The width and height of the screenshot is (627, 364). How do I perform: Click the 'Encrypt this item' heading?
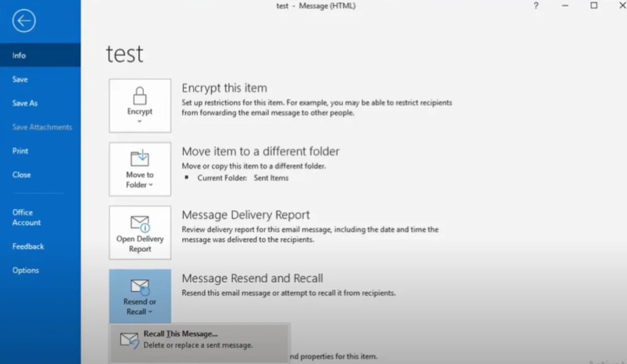point(224,88)
